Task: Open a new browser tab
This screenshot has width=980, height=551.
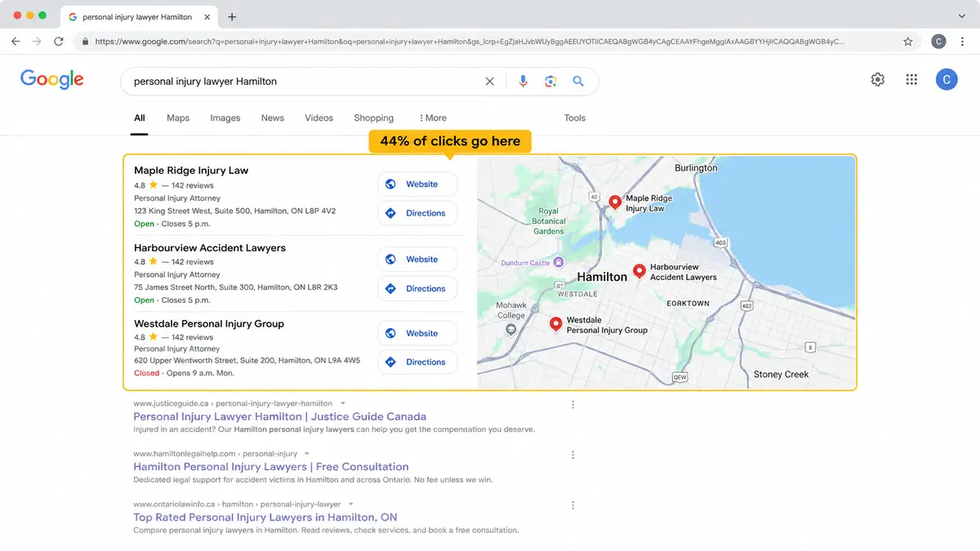Action: (232, 16)
